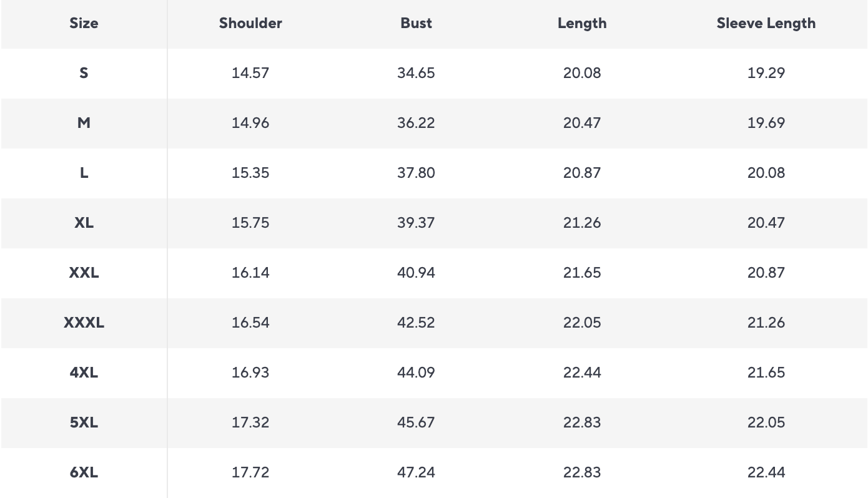Click the Sleeve Length column header
Screen dimensions: 868x498
point(766,23)
